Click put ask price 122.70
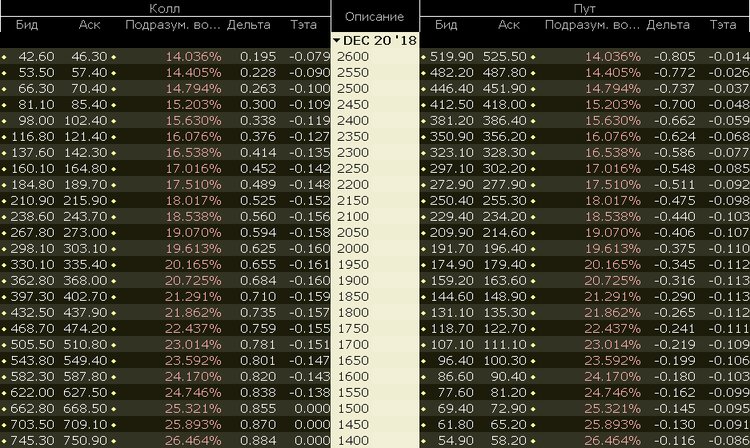Image resolution: width=750 pixels, height=448 pixels. 505,329
